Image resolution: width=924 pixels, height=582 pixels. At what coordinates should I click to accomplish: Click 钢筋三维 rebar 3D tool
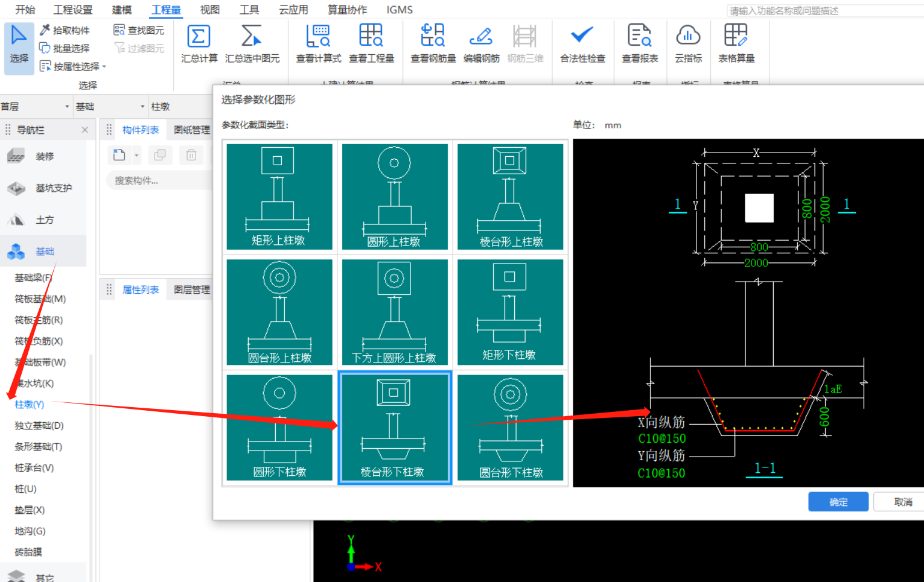coord(525,44)
